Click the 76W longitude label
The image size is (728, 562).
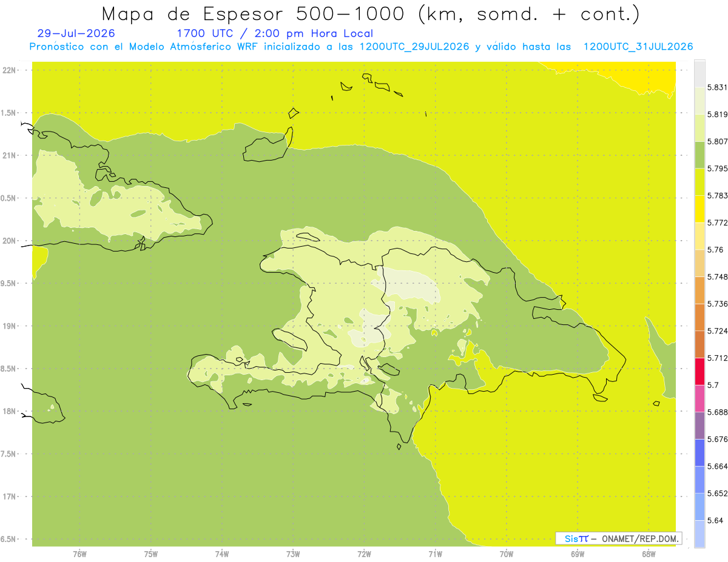pyautogui.click(x=79, y=554)
